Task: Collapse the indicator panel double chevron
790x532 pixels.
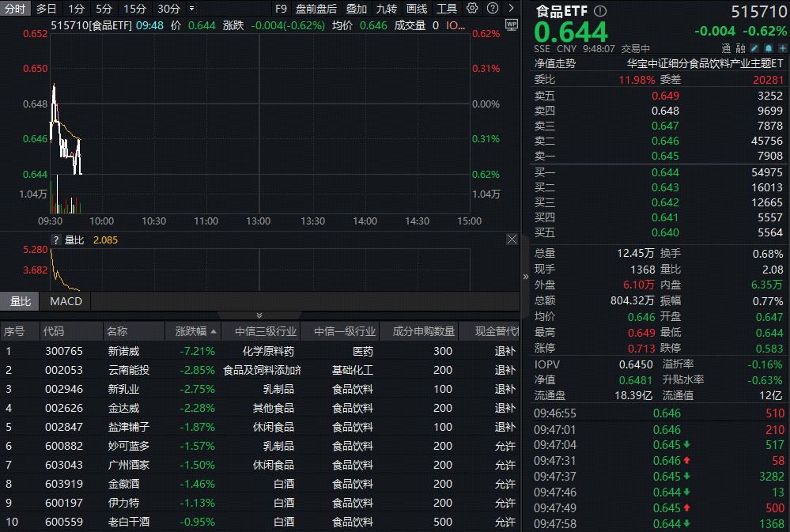Action: pyautogui.click(x=259, y=315)
